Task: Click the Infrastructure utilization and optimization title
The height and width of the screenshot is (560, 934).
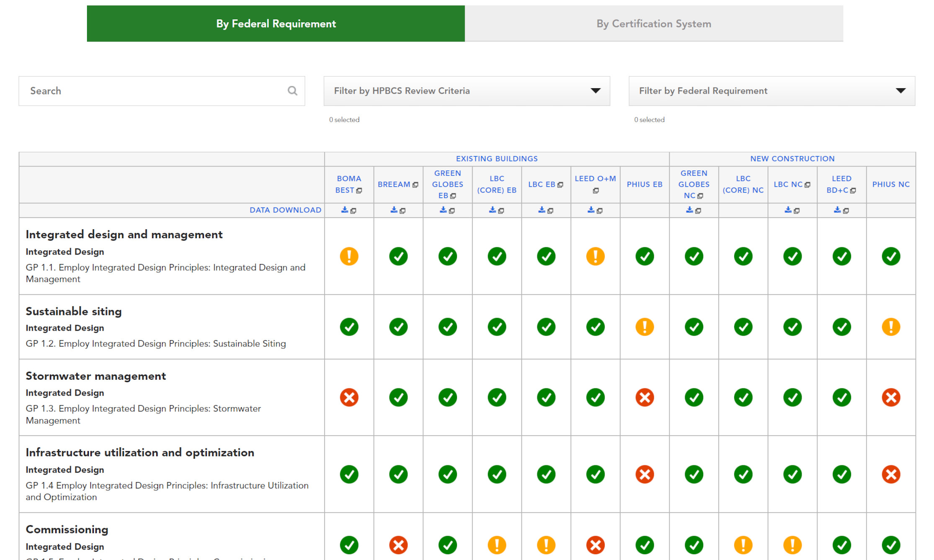Action: [x=140, y=452]
